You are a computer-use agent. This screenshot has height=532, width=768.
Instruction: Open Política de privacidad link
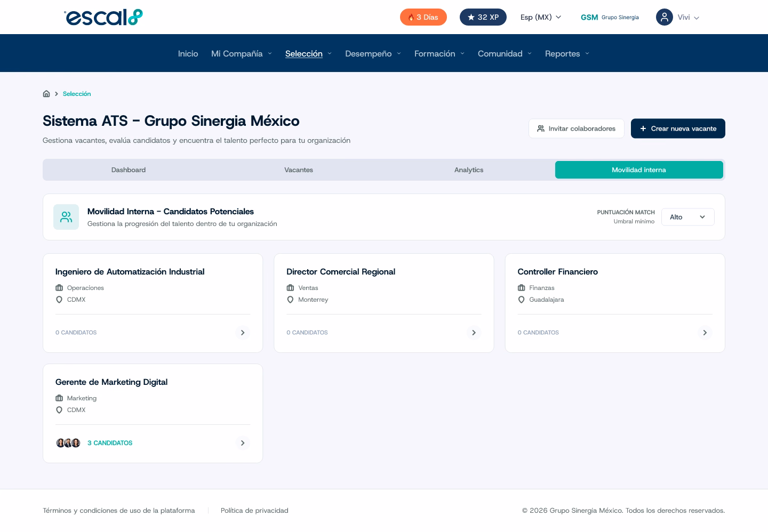(x=254, y=511)
